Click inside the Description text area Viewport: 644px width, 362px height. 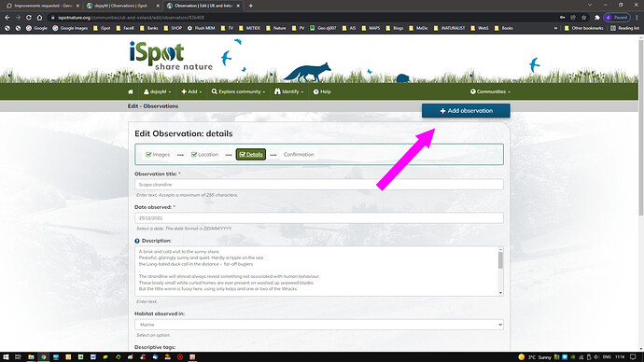tap(316, 271)
